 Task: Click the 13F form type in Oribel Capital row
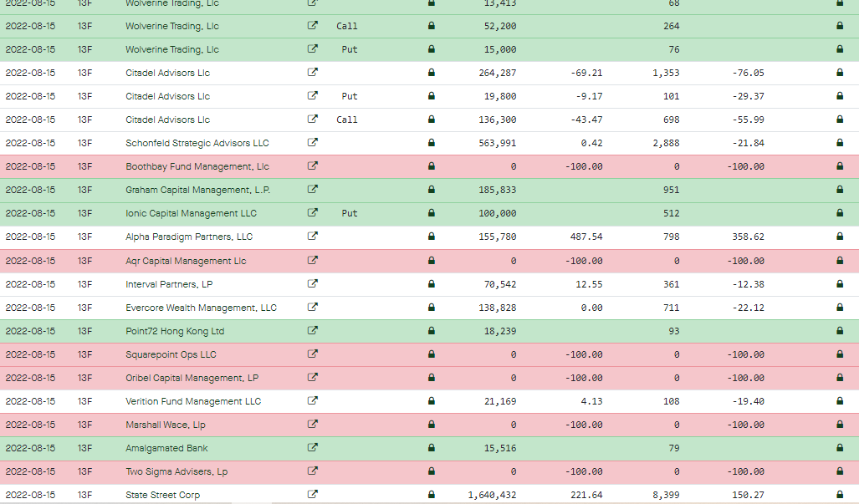(84, 378)
